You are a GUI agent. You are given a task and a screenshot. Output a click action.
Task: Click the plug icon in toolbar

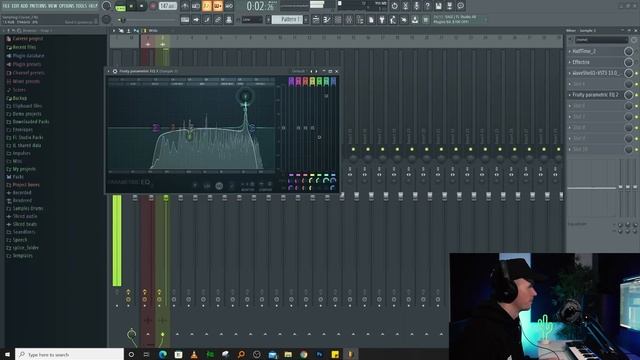pyautogui.click(x=382, y=20)
